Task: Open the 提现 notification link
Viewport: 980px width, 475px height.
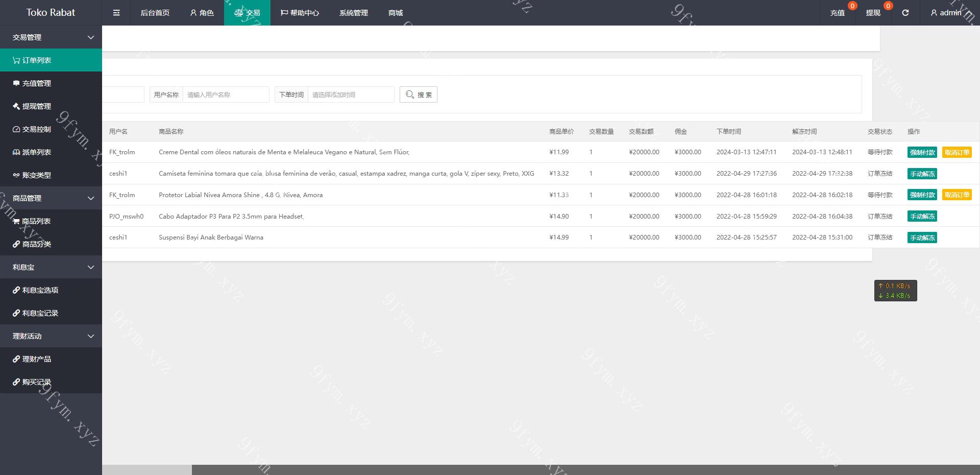Action: pyautogui.click(x=873, y=13)
